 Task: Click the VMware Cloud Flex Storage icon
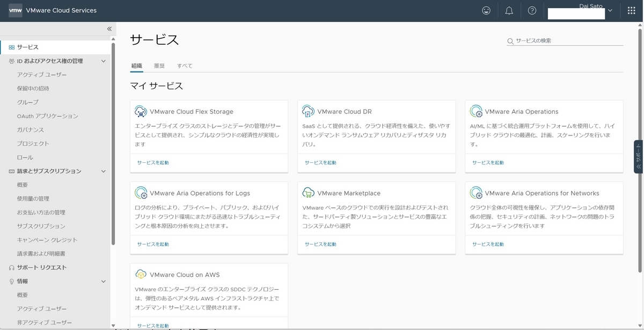141,112
